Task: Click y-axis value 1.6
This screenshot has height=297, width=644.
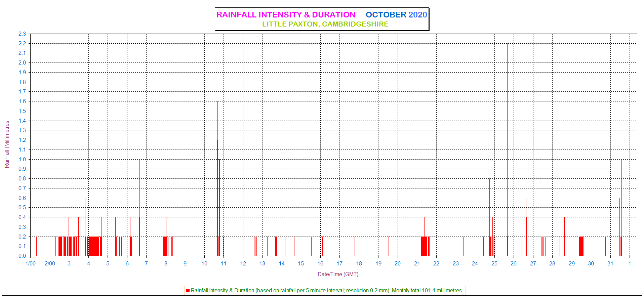Action: (22, 101)
